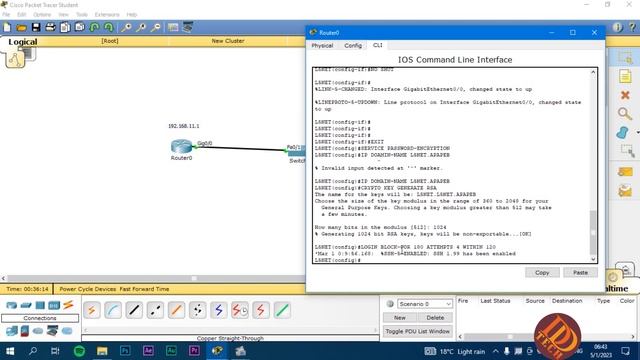Open the Edit menu

pyautogui.click(x=21, y=14)
